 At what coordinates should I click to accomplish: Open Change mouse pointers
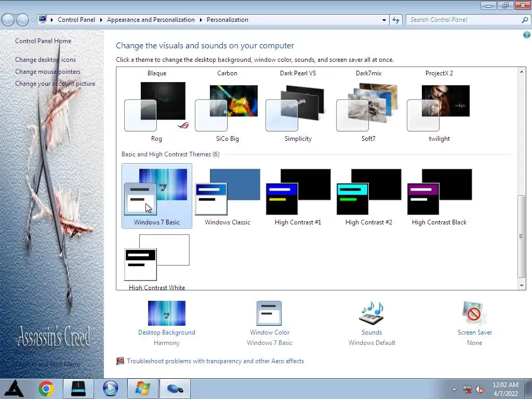pyautogui.click(x=48, y=72)
